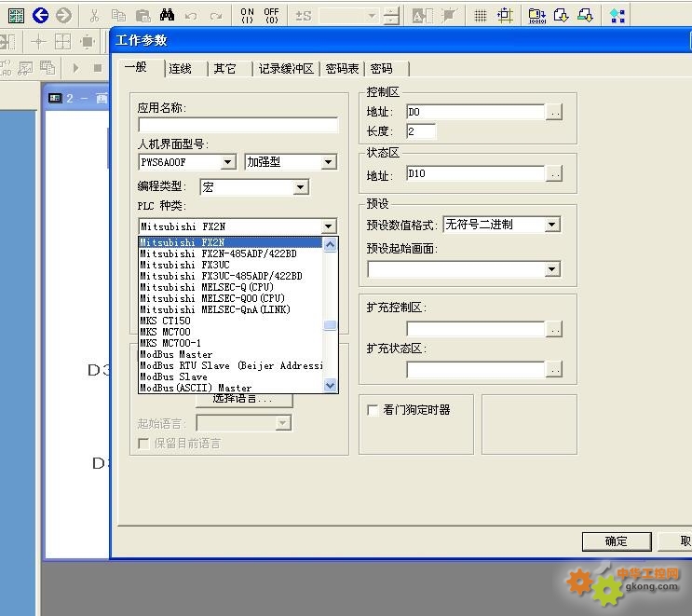Click the stop square icon in left toolbar
Image resolution: width=692 pixels, height=616 pixels.
(x=98, y=68)
